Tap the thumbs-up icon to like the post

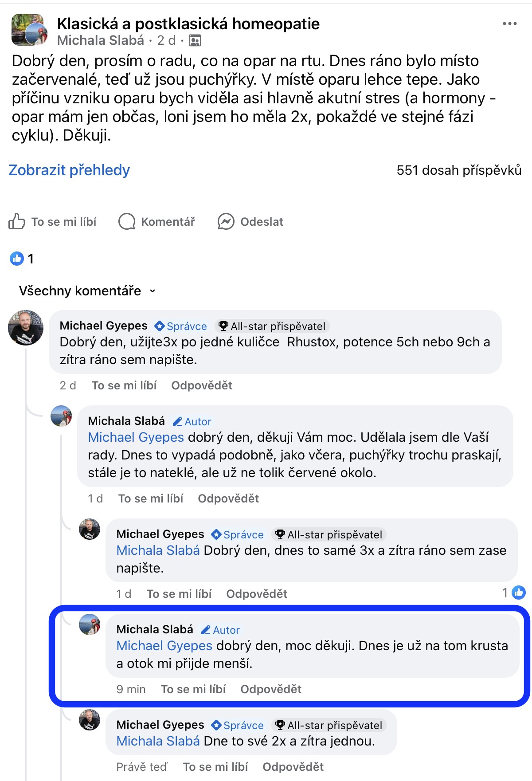tap(17, 221)
